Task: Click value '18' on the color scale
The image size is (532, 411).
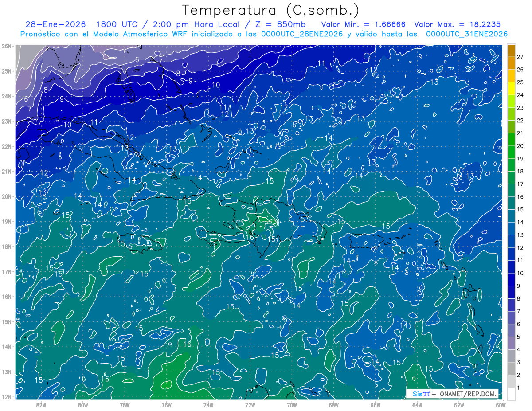Action: click(520, 171)
